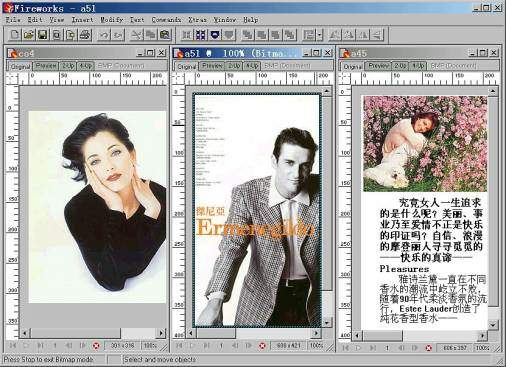Open the Align dropdown arrow
The height and width of the screenshot is (367, 506).
click(x=319, y=34)
